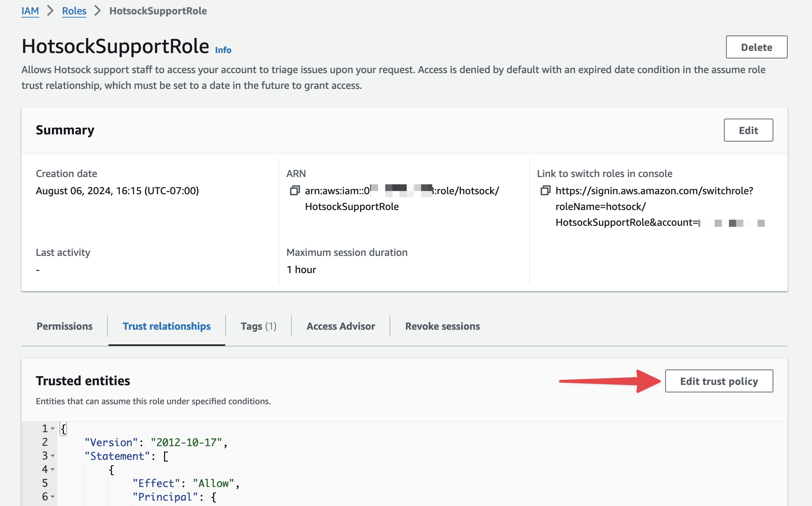The width and height of the screenshot is (812, 506).
Task: Click the Last activity label
Action: [63, 252]
